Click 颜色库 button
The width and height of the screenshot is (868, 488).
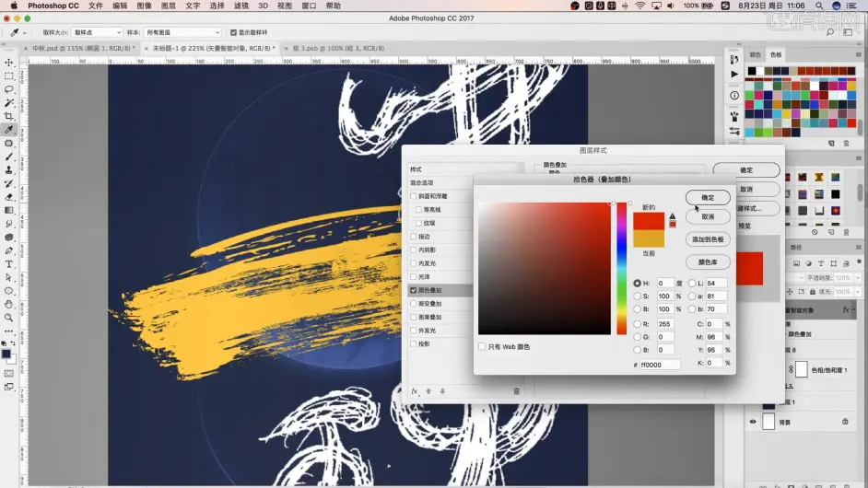[708, 262]
